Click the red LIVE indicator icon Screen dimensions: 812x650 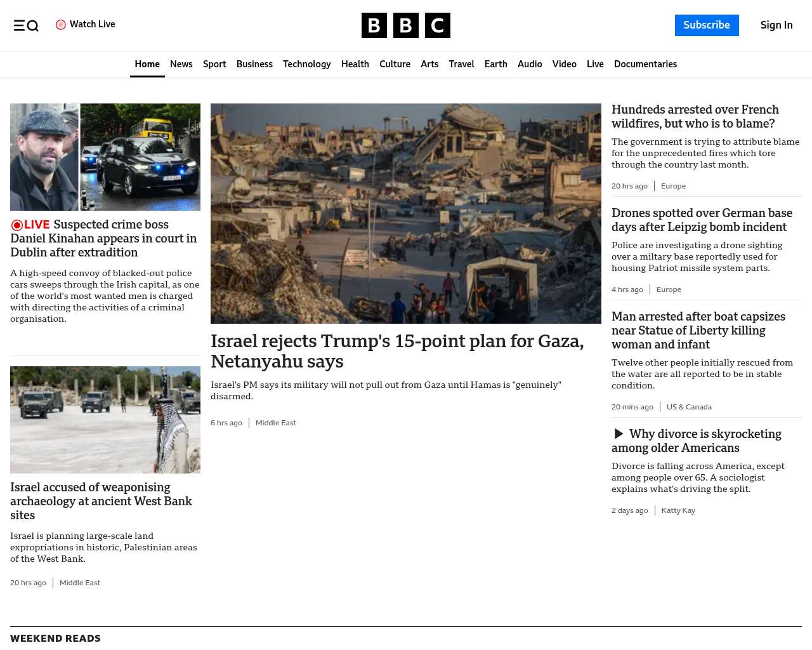17,225
